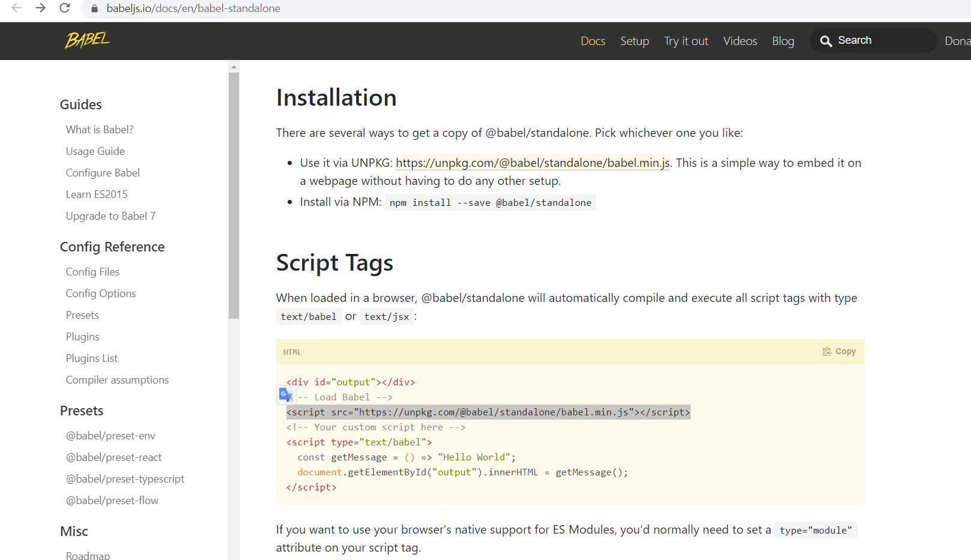971x560 pixels.
Task: Open the Plugins sidebar link
Action: [83, 337]
